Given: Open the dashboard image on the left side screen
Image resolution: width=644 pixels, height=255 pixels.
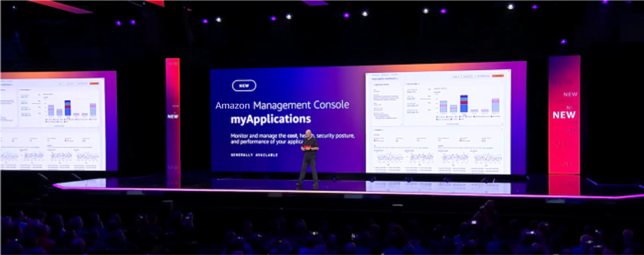Looking at the screenshot, I should [52, 124].
